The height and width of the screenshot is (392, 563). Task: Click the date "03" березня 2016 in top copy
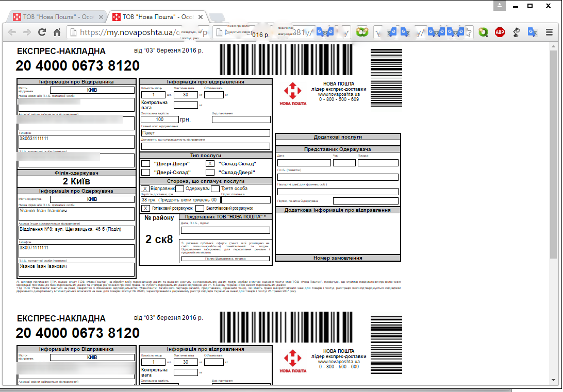(169, 50)
